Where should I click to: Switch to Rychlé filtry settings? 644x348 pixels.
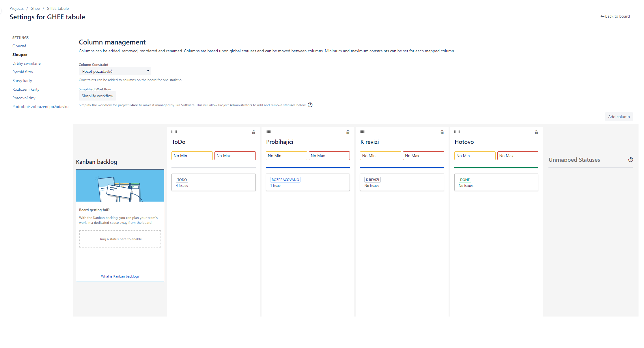click(23, 72)
